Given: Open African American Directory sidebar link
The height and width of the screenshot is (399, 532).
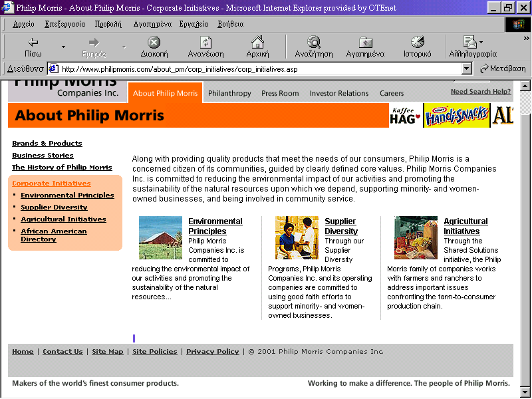Looking at the screenshot, I should [x=54, y=235].
